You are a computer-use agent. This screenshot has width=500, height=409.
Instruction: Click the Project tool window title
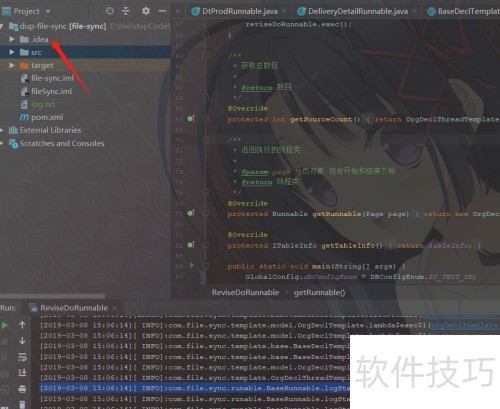pyautogui.click(x=26, y=11)
